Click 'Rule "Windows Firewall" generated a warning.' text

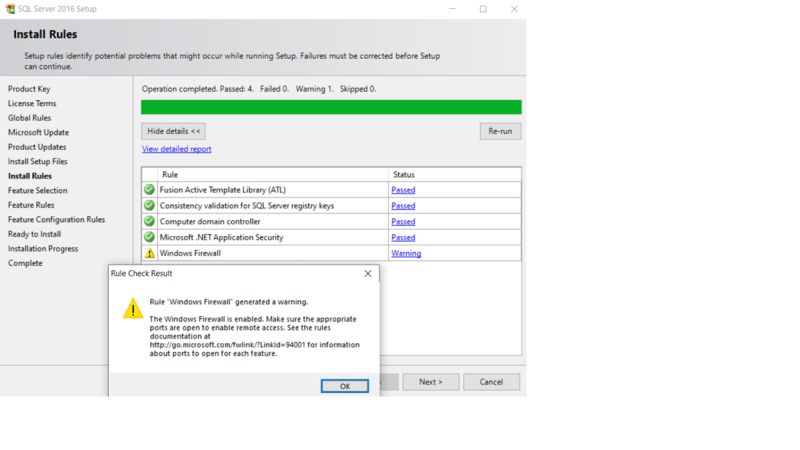click(229, 302)
